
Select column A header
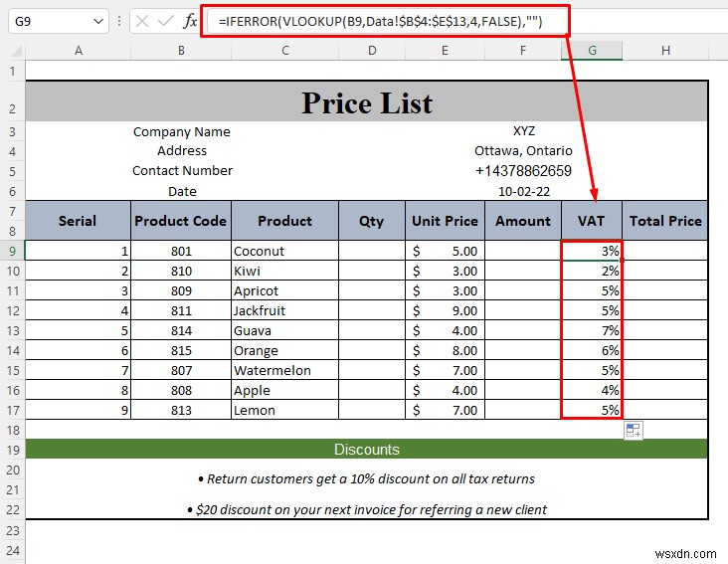(x=79, y=51)
